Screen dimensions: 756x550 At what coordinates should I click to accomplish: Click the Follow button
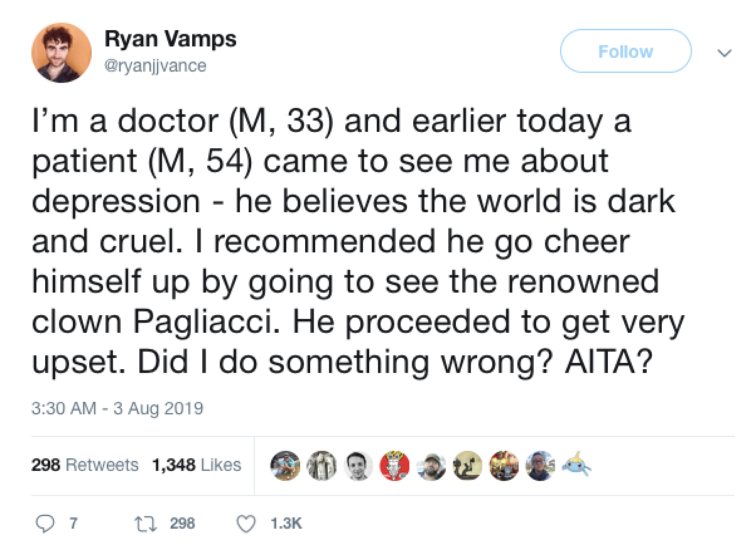point(625,51)
